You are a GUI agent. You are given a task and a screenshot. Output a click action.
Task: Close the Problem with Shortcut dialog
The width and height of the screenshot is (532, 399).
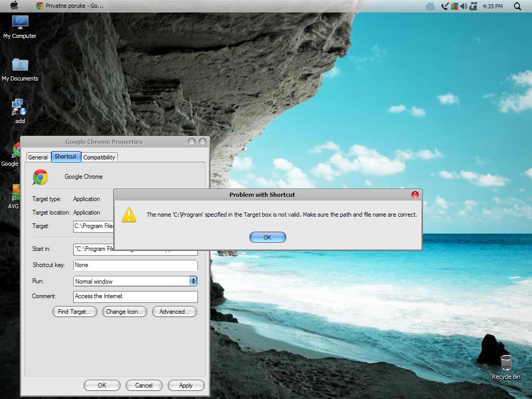click(x=415, y=195)
